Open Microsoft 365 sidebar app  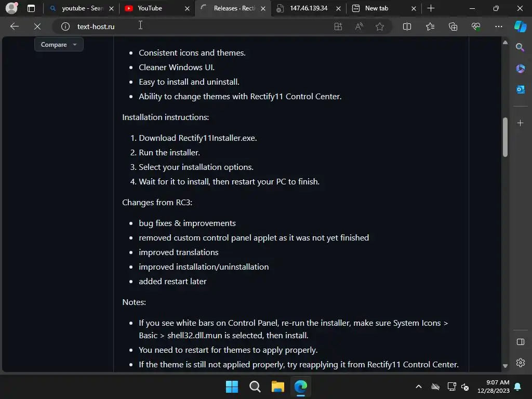(520, 69)
